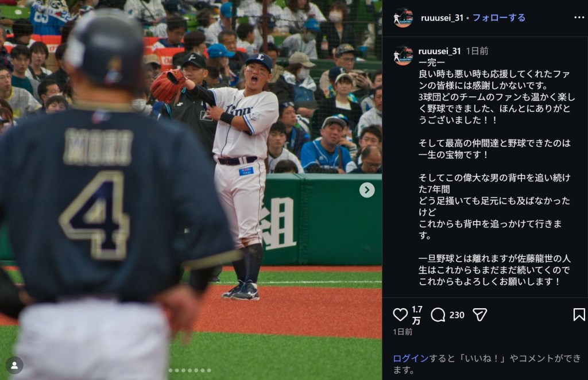Viewport: 588px width, 380px height.
Task: Select the last carousel indicator dot
Action: (209, 370)
